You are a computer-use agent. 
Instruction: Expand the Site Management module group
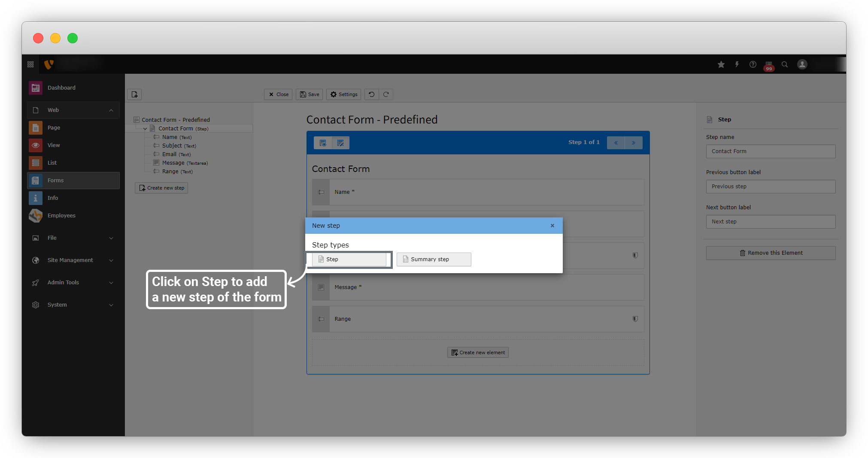pos(111,260)
